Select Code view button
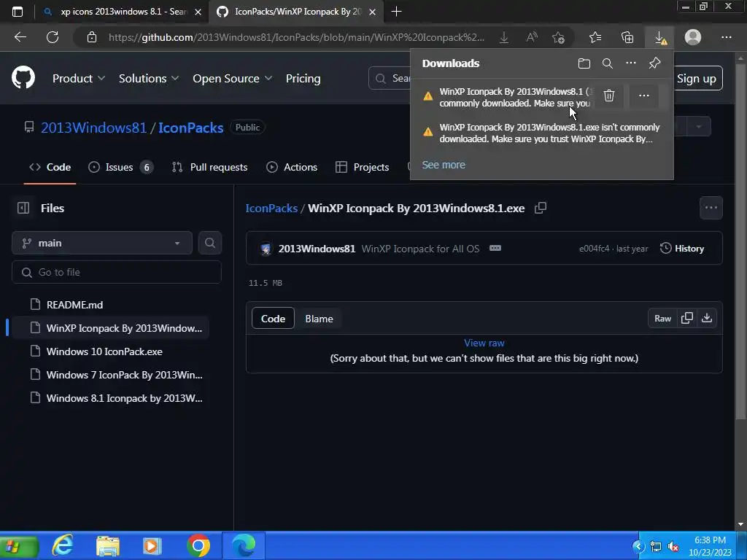 pos(273,319)
